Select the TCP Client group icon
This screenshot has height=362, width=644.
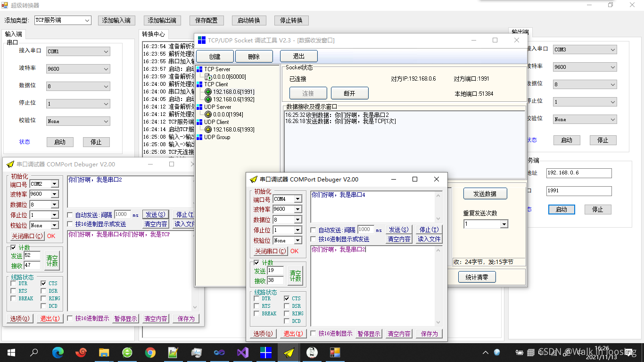point(199,84)
